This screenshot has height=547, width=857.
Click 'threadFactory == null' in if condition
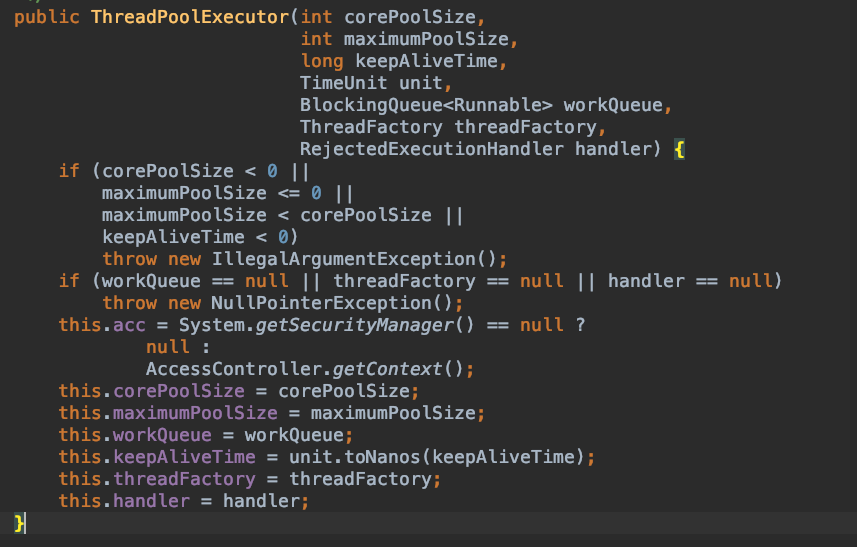click(x=448, y=281)
